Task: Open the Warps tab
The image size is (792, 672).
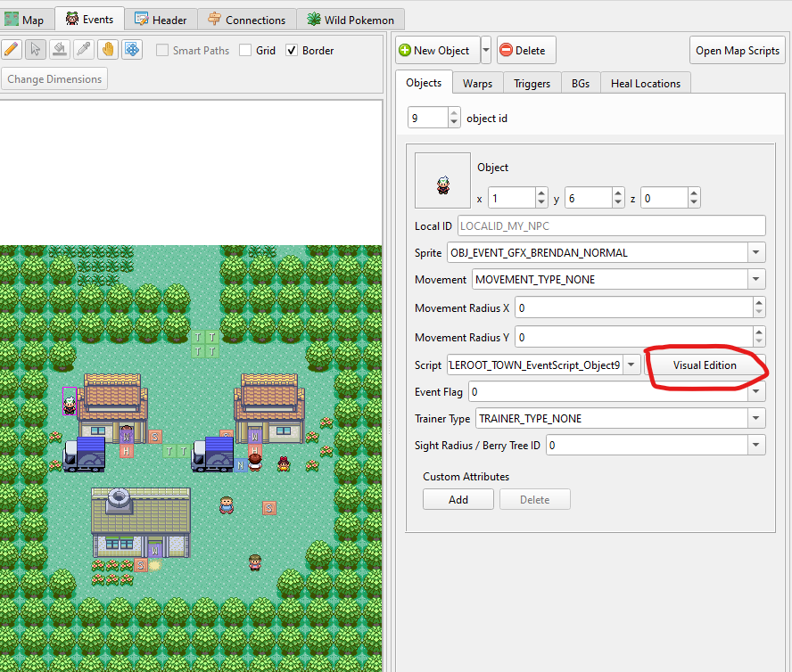Action: tap(477, 84)
